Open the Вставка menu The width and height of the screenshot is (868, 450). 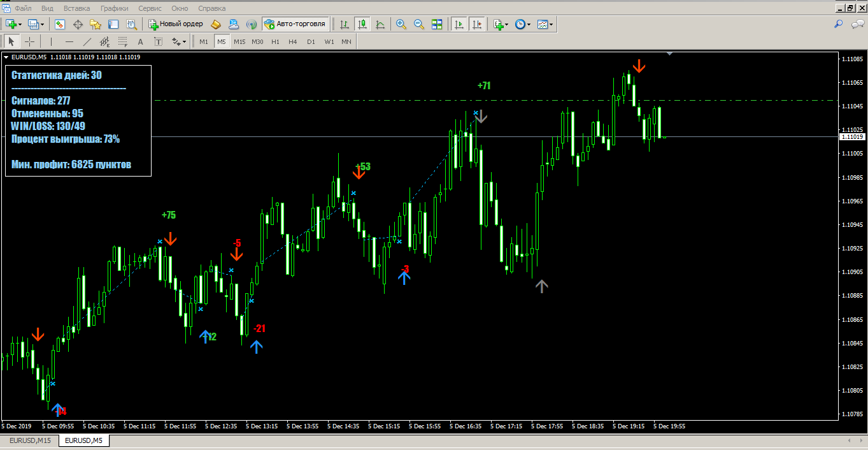76,8
